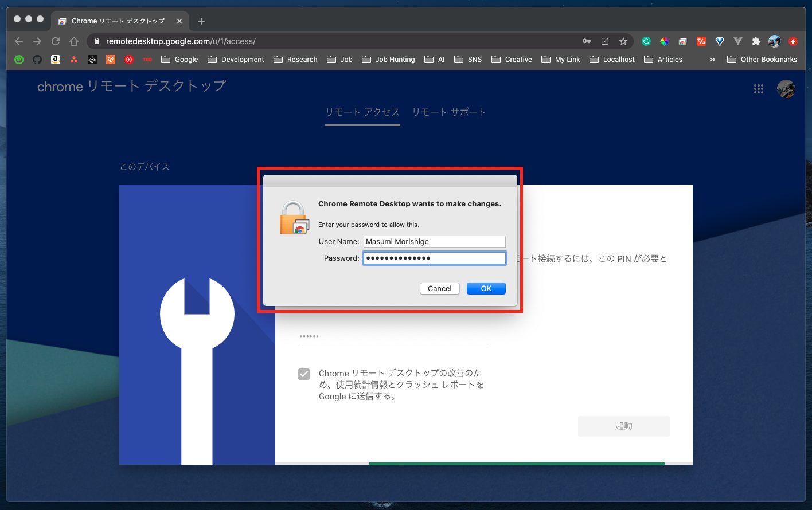812x510 pixels.
Task: Click the open-in-app icon in the address bar
Action: tap(605, 41)
